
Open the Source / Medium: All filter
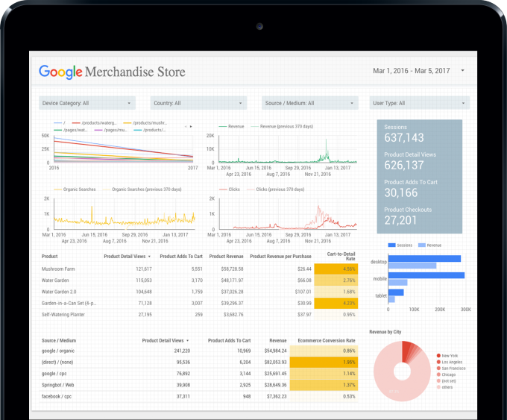(x=309, y=103)
